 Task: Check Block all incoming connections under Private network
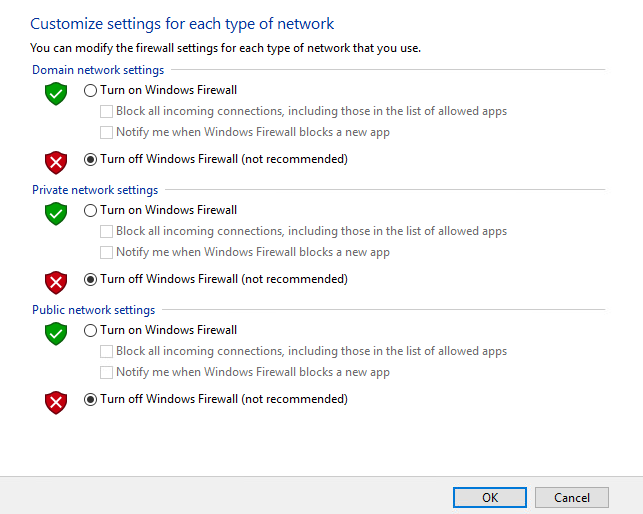tap(106, 231)
